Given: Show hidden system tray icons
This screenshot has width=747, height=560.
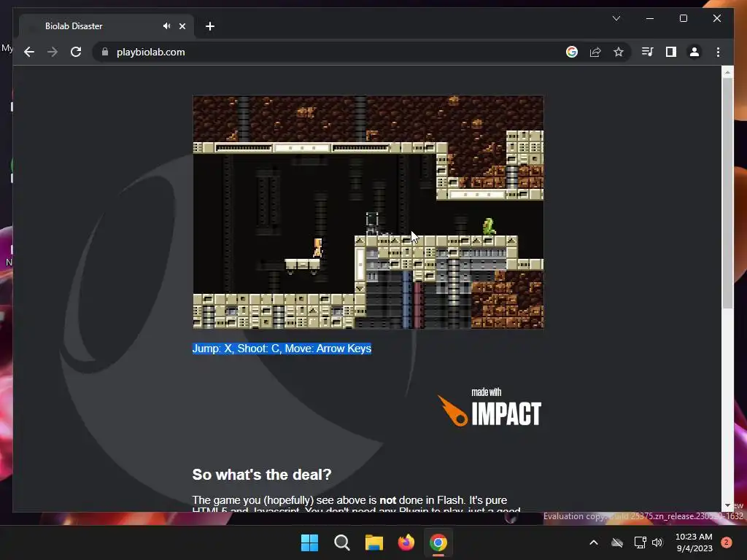Looking at the screenshot, I should [x=594, y=542].
